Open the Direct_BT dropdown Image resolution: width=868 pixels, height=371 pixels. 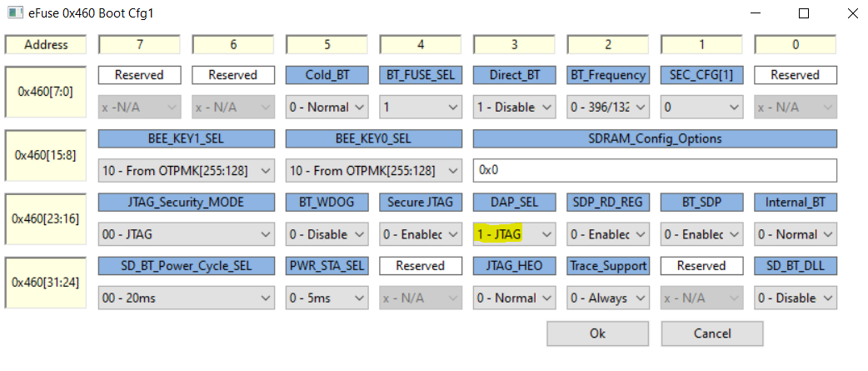(513, 107)
